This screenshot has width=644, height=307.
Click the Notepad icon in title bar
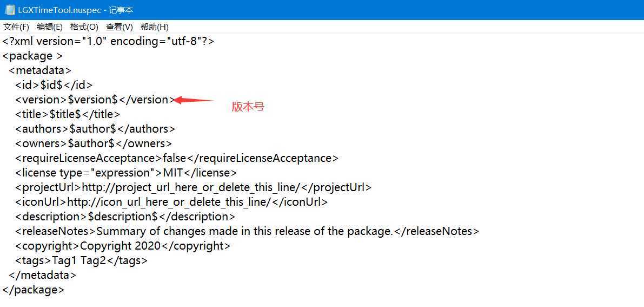click(x=10, y=10)
